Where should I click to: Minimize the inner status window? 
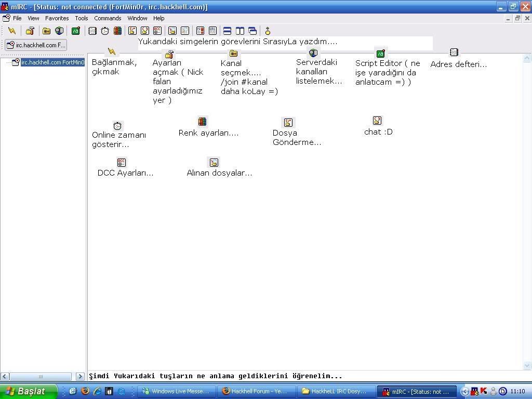508,18
